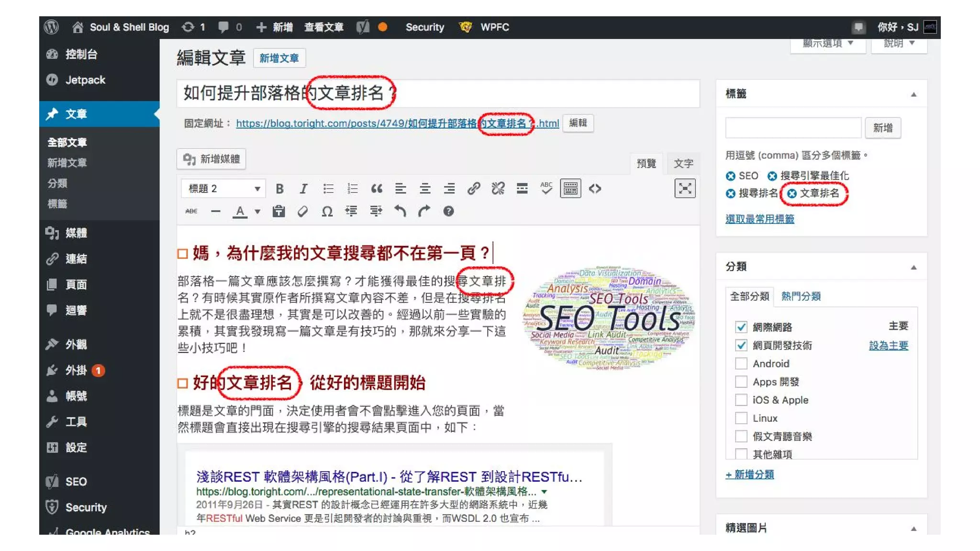Open the 標題 2 paragraph format dropdown
Image resolution: width=980 pixels, height=551 pixels.
[x=223, y=188]
